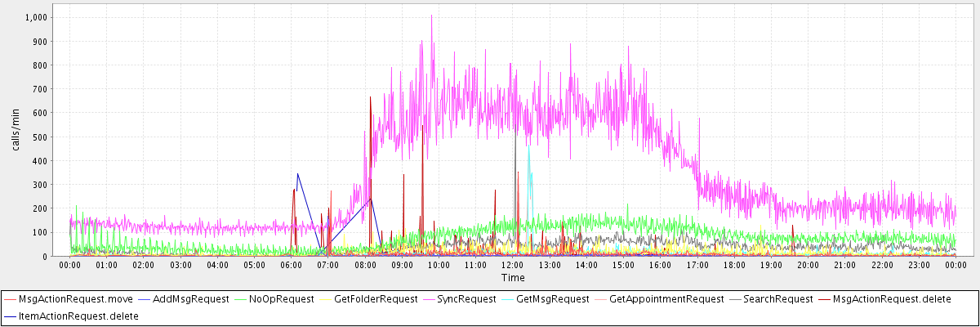The height and width of the screenshot is (327, 980).
Task: Select the 17:00 time axis label
Action: (697, 265)
